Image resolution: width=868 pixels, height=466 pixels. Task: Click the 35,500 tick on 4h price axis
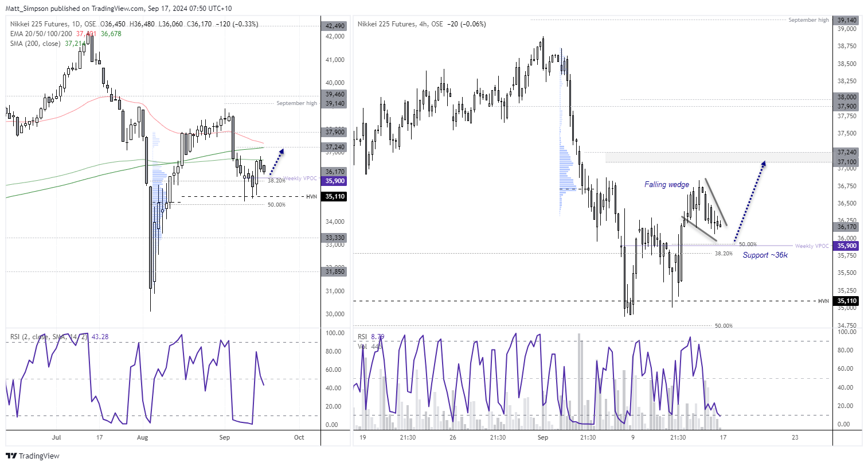click(x=847, y=273)
